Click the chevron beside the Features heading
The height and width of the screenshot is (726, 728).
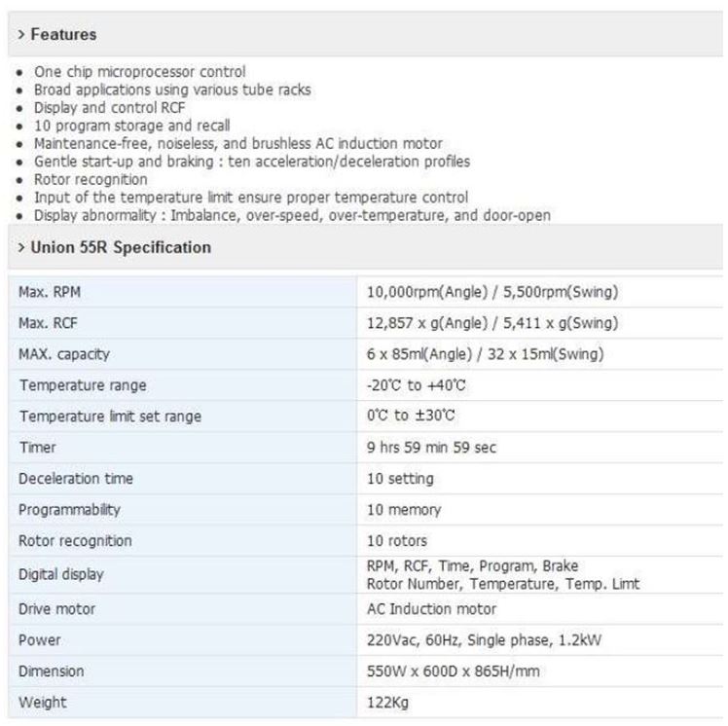[x=21, y=35]
